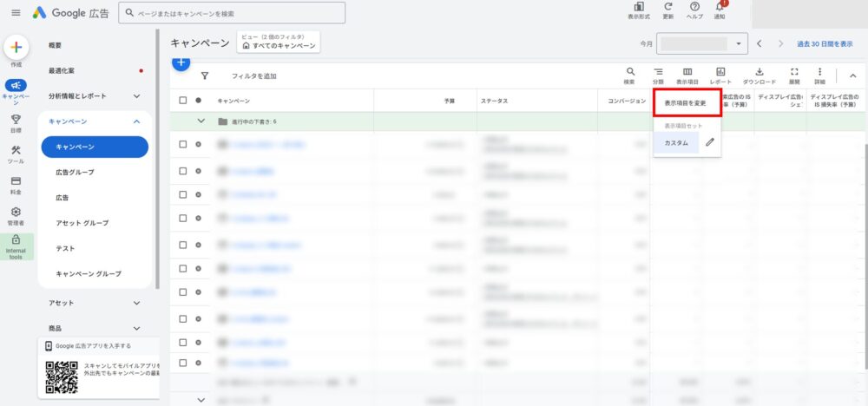The height and width of the screenshot is (406, 868).
Task: Check the first campaign row checkbox
Action: pos(182,144)
